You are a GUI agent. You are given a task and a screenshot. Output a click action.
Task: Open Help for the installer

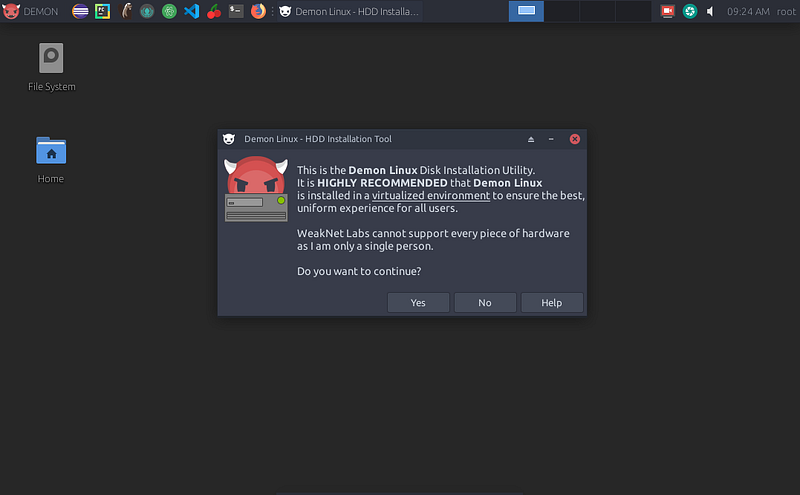pos(552,303)
